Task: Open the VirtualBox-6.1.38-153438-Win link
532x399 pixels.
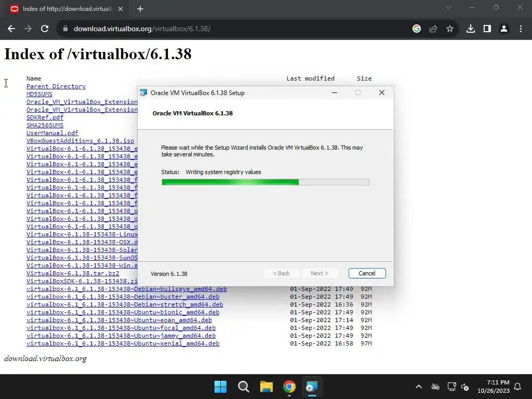Action: tap(82, 265)
